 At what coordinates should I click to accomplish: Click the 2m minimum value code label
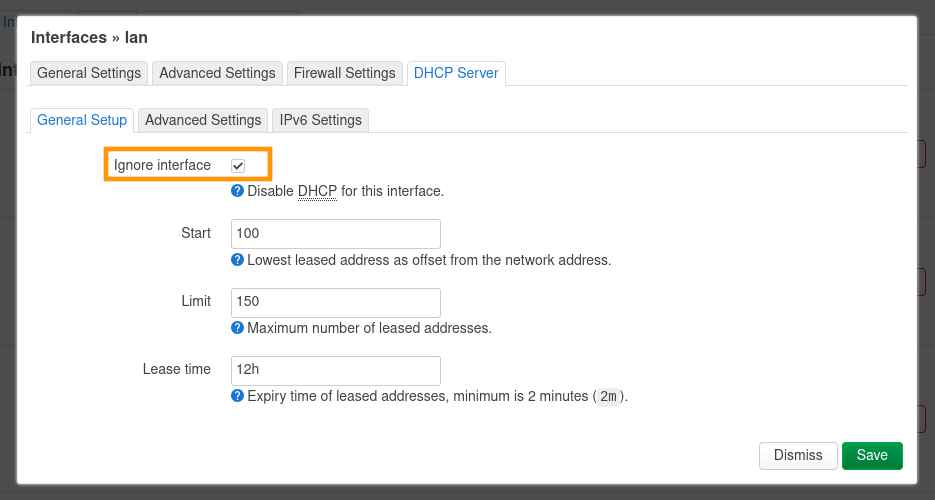[x=608, y=397]
